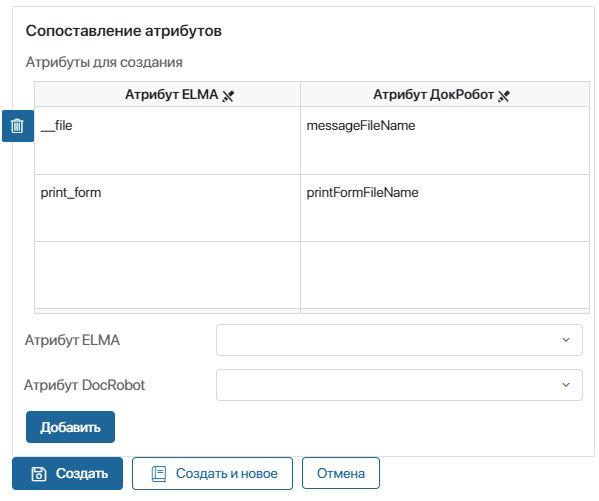Click the Создать и новое button
This screenshot has width=599, height=501.
[212, 473]
